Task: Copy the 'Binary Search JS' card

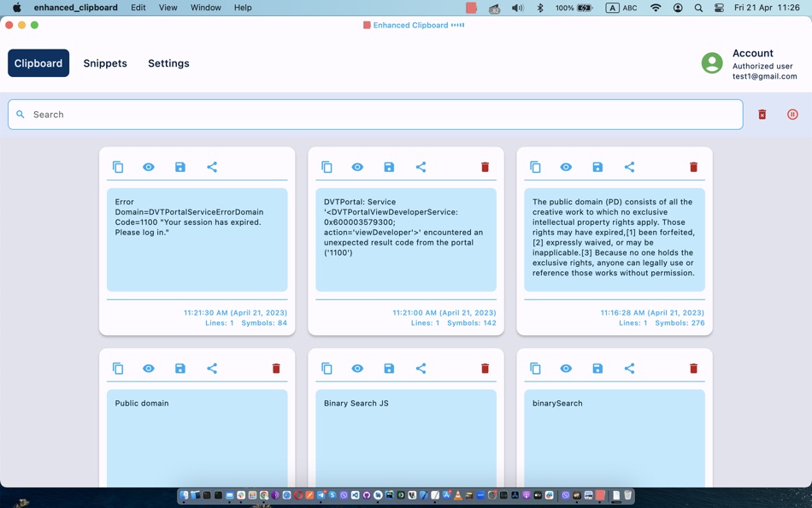Action: 327,369
